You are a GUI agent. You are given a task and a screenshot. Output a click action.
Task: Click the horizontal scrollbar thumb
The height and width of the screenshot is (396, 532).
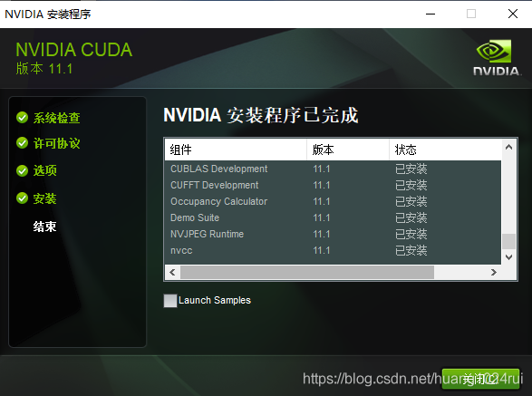click(x=307, y=272)
